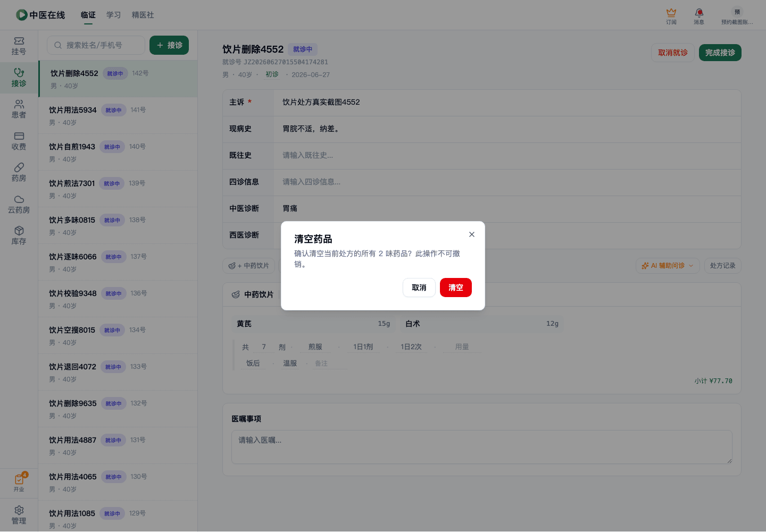Select patient 饮片空搜8015

coord(118,335)
